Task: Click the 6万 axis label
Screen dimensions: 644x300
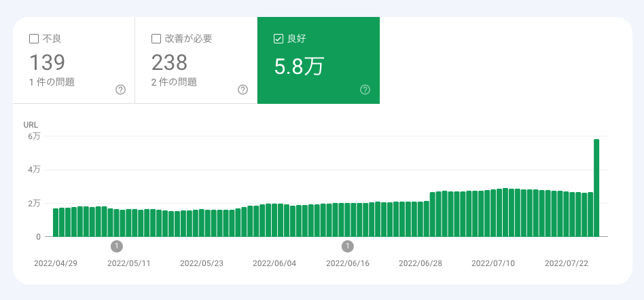Action: click(34, 136)
